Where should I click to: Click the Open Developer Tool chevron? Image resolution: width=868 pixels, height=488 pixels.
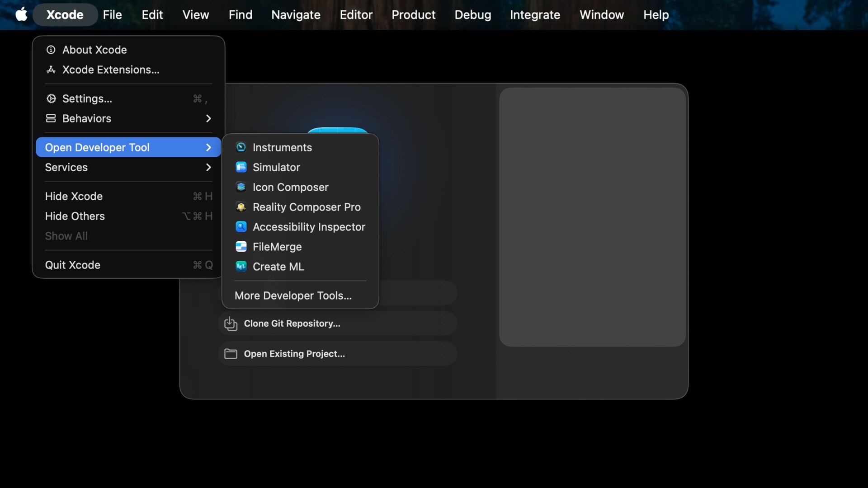[x=208, y=147]
